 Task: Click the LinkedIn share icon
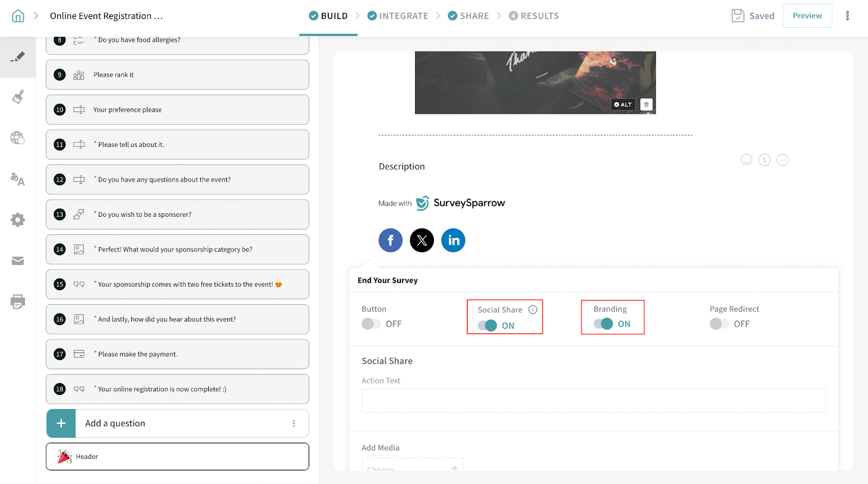pos(453,240)
